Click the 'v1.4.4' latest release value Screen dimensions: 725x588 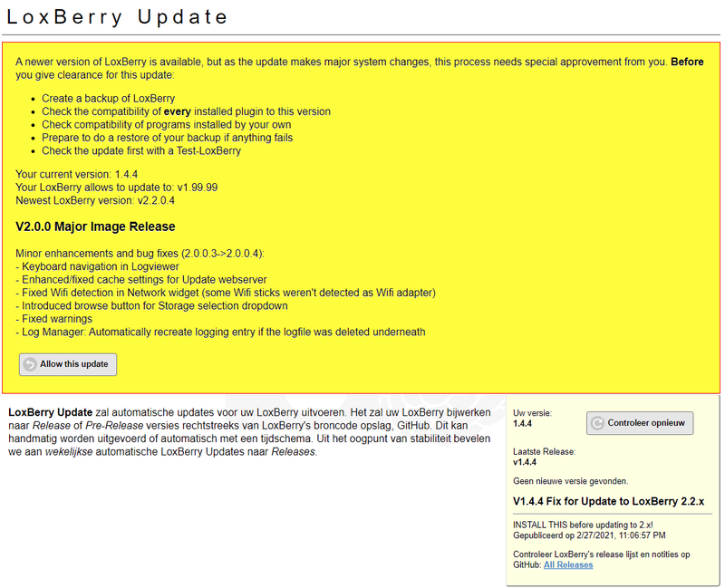coord(525,462)
